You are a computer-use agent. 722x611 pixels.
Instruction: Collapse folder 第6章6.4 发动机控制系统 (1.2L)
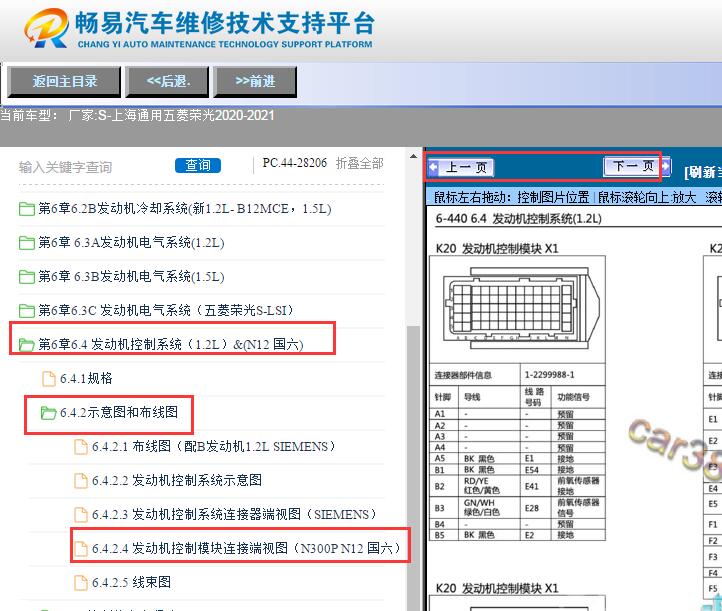coord(171,344)
